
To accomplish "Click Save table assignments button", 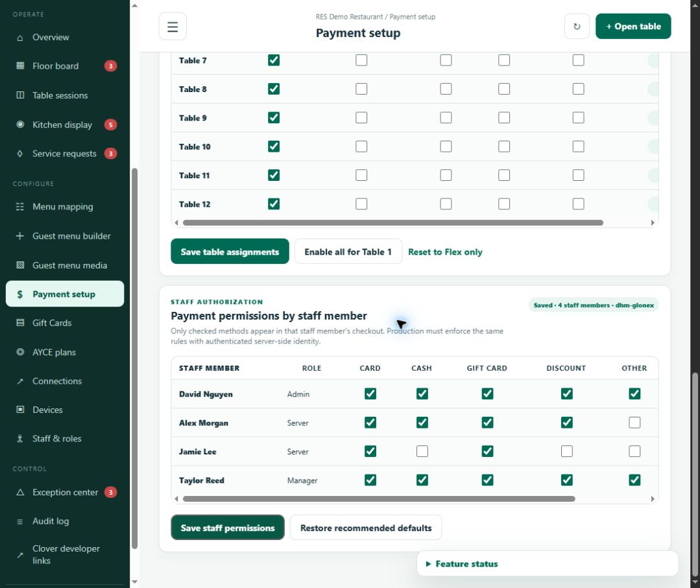I will (x=230, y=252).
